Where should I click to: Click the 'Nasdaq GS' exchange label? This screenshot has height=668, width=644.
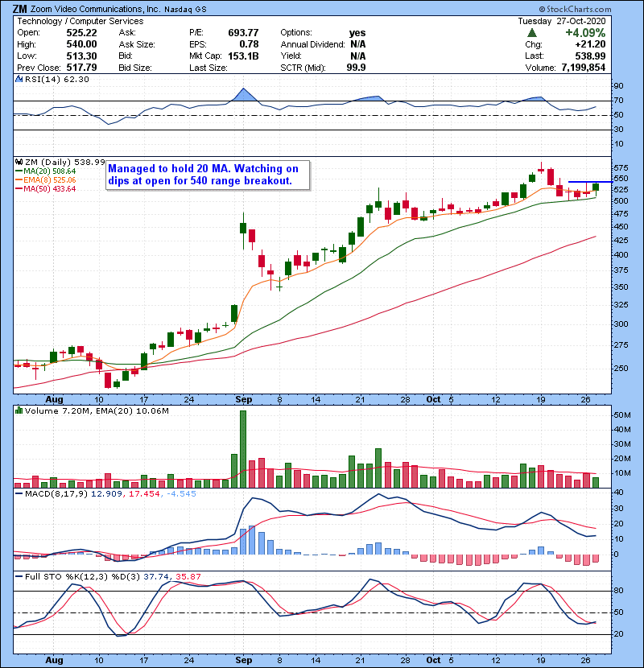point(185,10)
